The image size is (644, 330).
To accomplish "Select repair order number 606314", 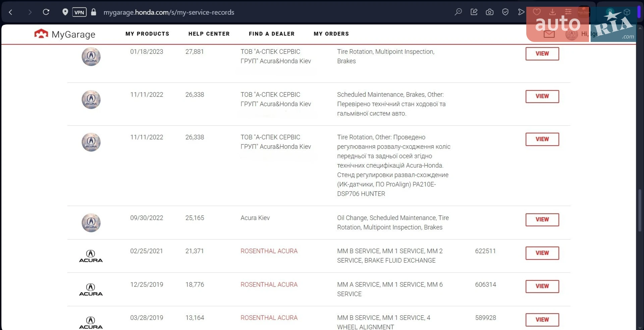I will (485, 285).
